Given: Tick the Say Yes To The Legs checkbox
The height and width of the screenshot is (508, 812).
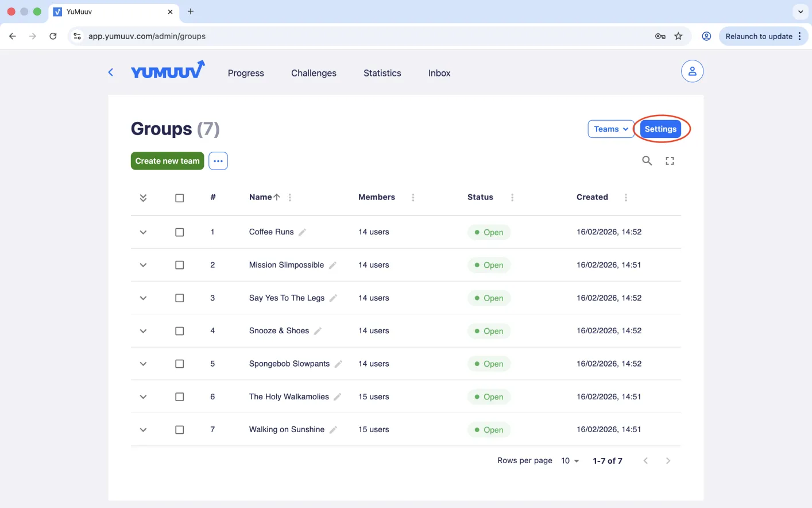Looking at the screenshot, I should 180,298.
